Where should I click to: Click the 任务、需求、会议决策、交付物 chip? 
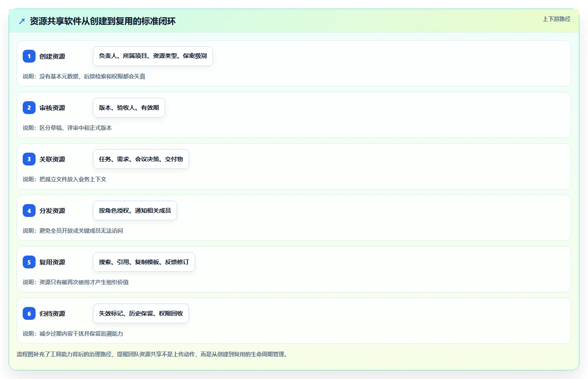point(141,159)
